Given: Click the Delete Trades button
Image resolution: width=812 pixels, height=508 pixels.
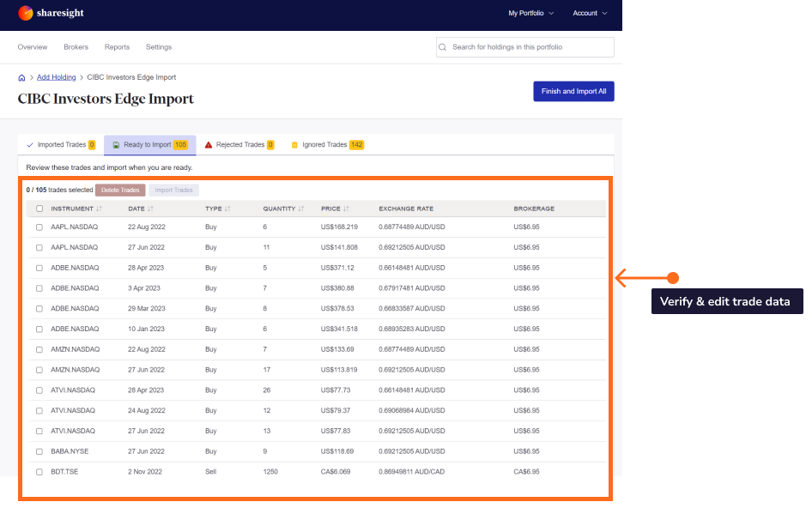Looking at the screenshot, I should pyautogui.click(x=120, y=190).
